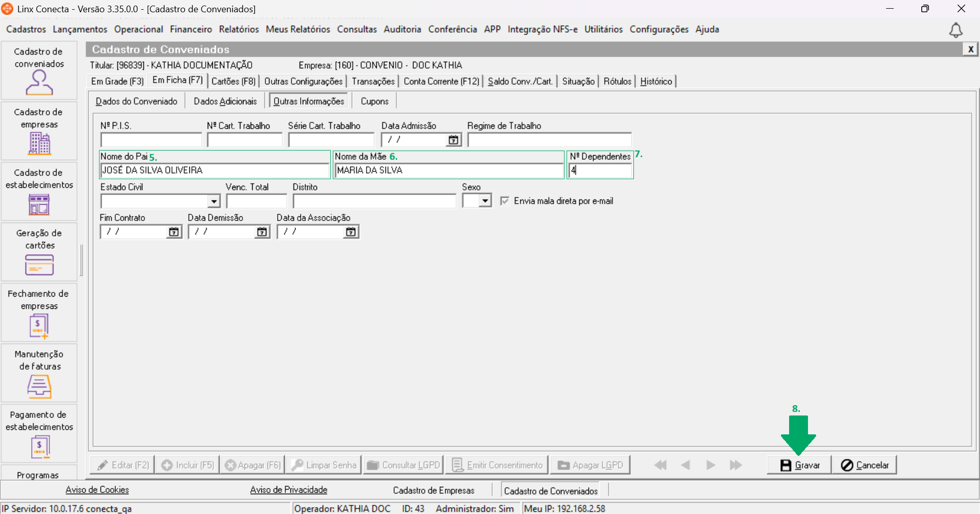The width and height of the screenshot is (980, 514).
Task: Expand the Sexo dropdown
Action: (x=485, y=201)
